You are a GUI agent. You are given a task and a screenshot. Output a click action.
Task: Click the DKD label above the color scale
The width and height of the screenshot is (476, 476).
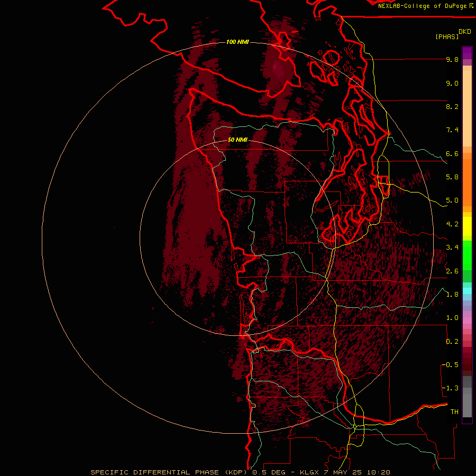click(465, 32)
